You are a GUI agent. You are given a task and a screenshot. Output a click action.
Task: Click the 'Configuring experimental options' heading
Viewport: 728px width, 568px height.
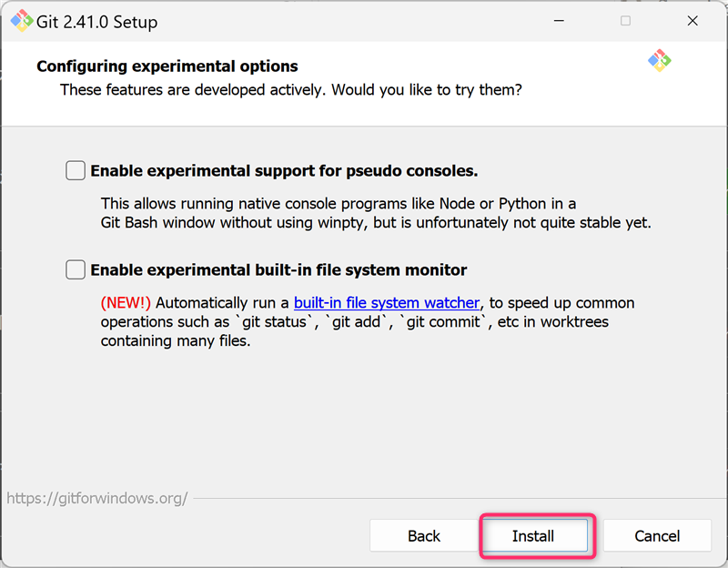pos(167,66)
